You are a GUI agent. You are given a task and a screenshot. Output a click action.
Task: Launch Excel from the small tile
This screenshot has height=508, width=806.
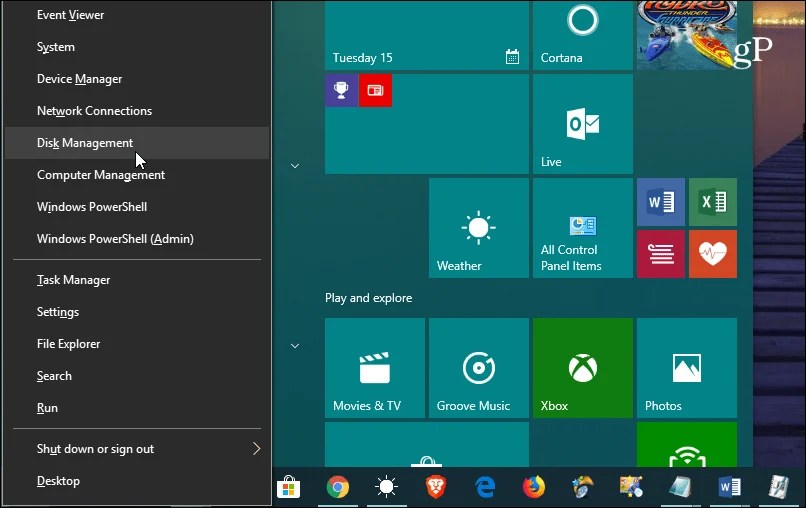(x=713, y=202)
